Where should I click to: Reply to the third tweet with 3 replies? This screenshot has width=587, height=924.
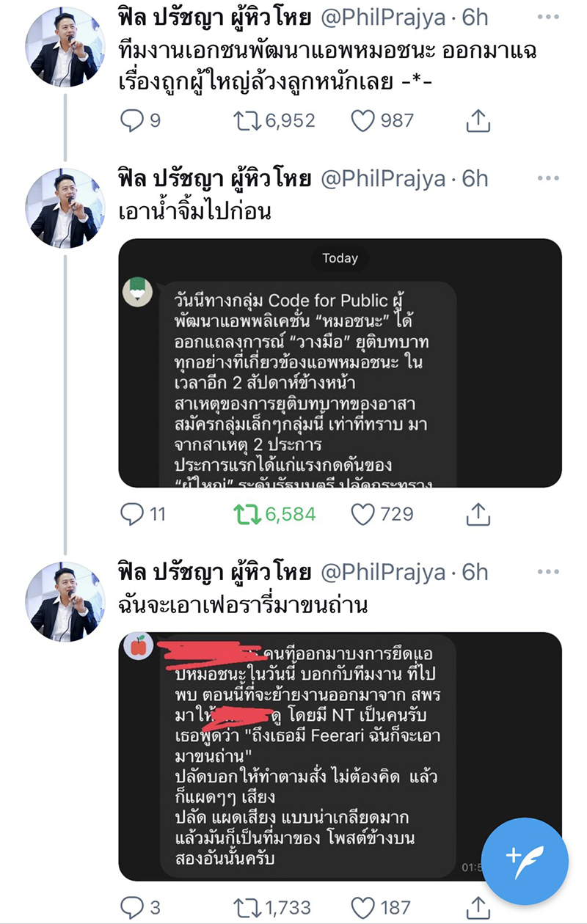coord(132,908)
